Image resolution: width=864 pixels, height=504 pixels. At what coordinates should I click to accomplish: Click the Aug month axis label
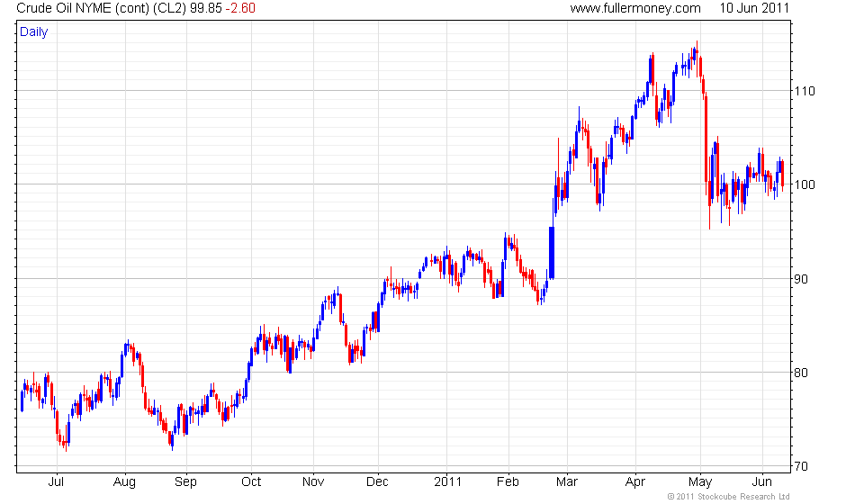point(124,482)
